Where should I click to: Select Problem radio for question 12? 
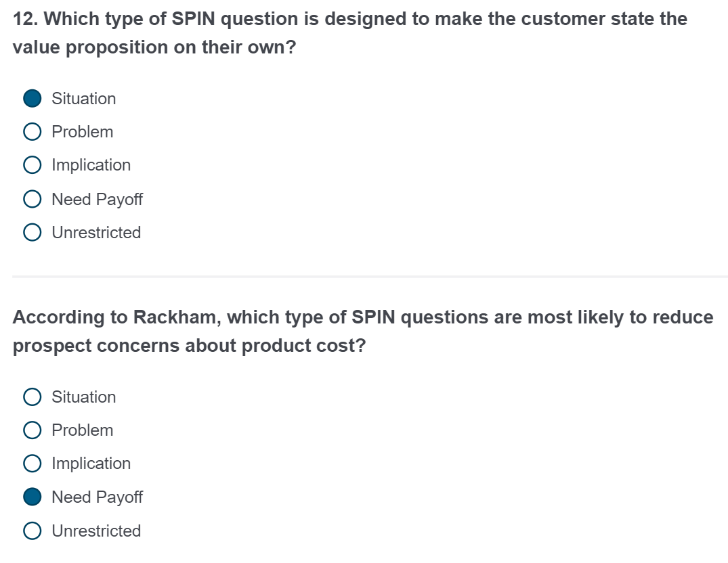pos(32,131)
